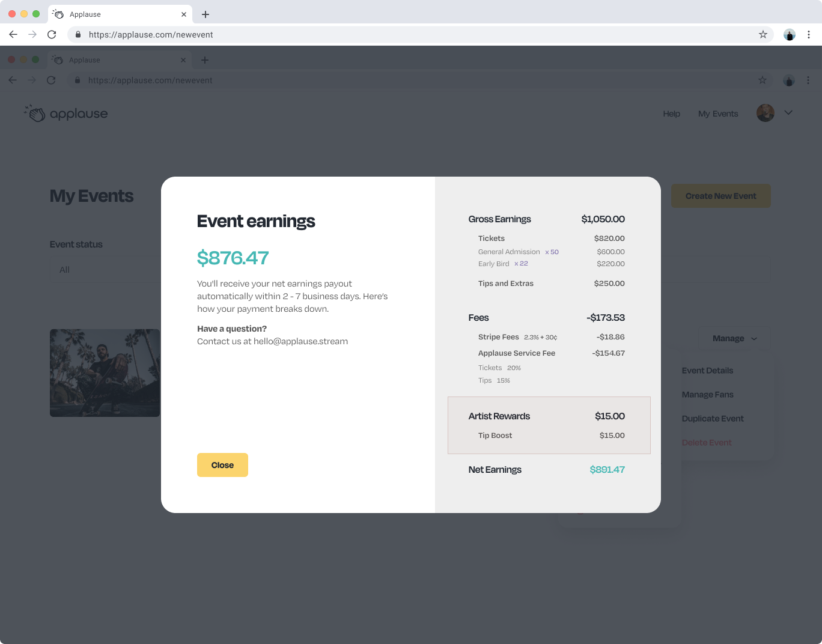Expand the user account chevron menu

pyautogui.click(x=788, y=113)
